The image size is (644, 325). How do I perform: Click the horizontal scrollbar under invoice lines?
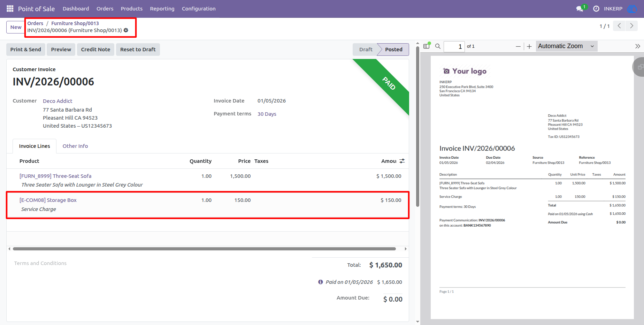204,249
